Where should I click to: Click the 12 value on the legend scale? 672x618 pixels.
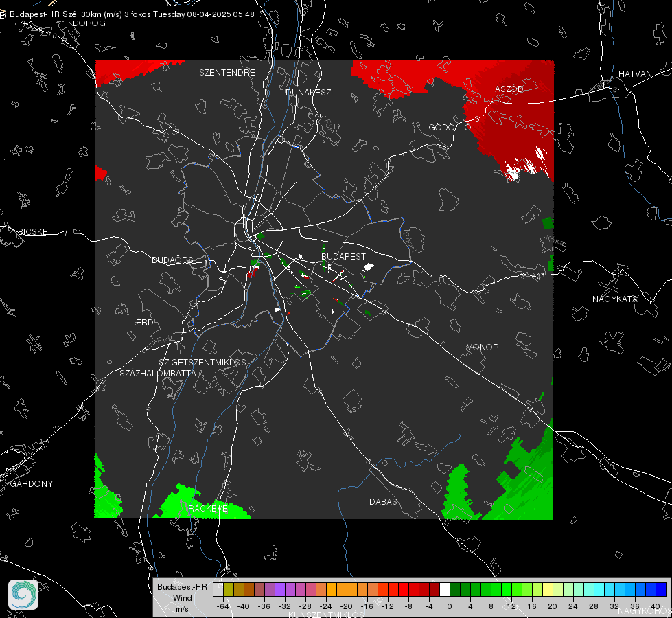[511, 606]
